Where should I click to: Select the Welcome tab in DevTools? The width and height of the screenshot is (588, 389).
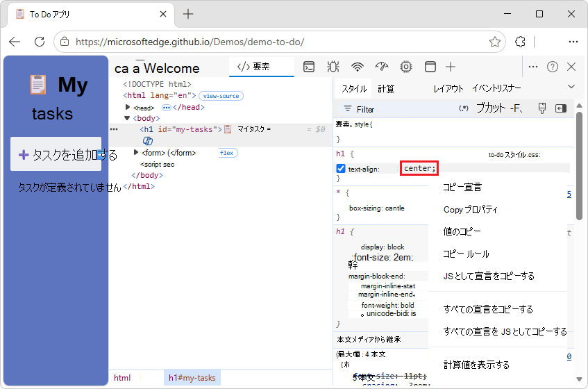pyautogui.click(x=171, y=68)
